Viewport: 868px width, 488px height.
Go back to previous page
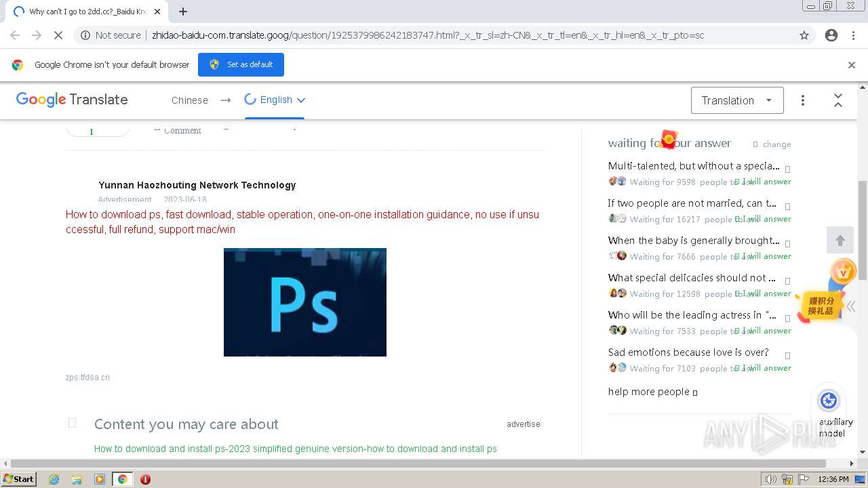coord(15,35)
